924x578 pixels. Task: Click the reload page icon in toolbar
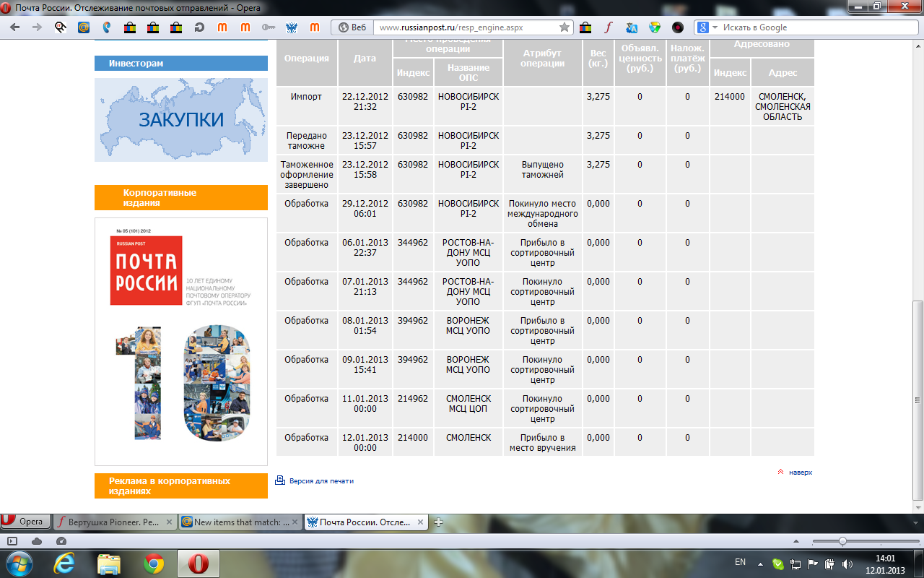(x=199, y=27)
